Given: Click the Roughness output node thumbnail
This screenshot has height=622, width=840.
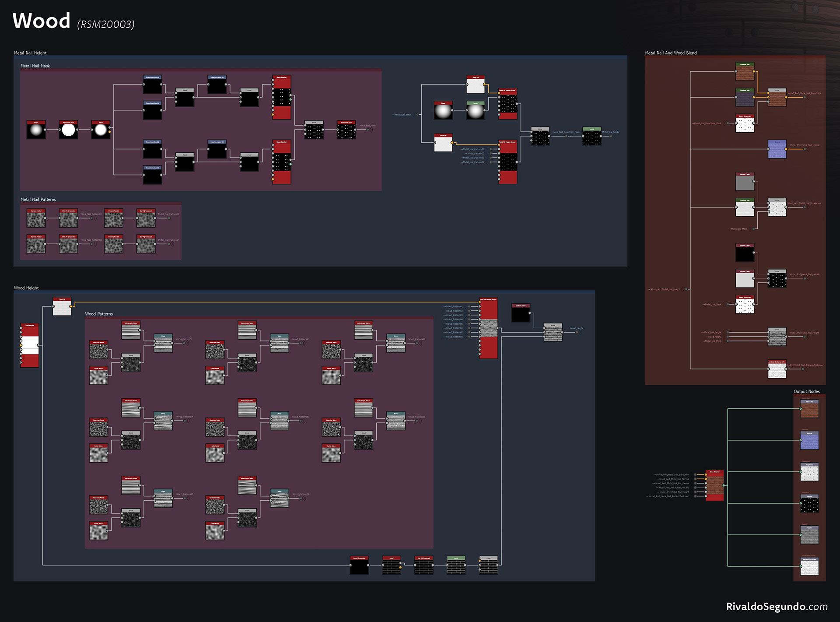Looking at the screenshot, I should click(809, 472).
